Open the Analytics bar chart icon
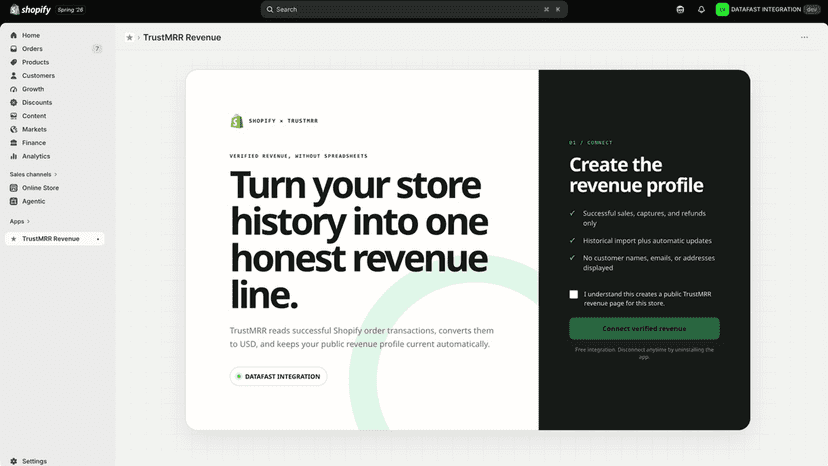Screen dimensions: 828x466 coord(14,156)
